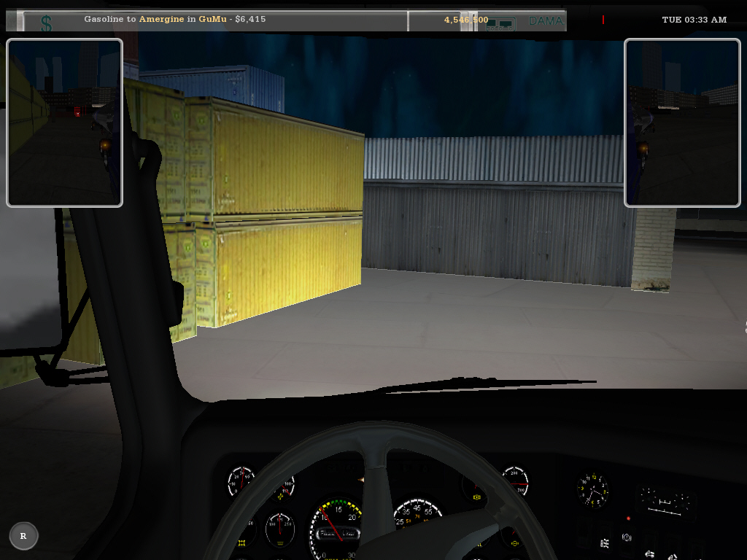This screenshot has height=560, width=747.
Task: Click the DAMA damage label
Action: [x=546, y=21]
